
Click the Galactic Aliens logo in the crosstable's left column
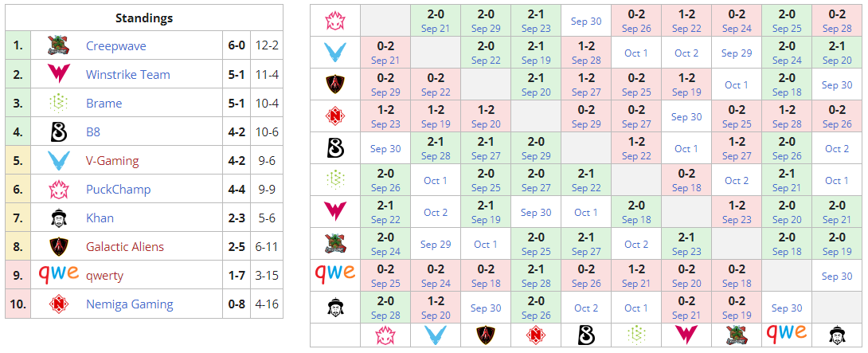coord(334,84)
